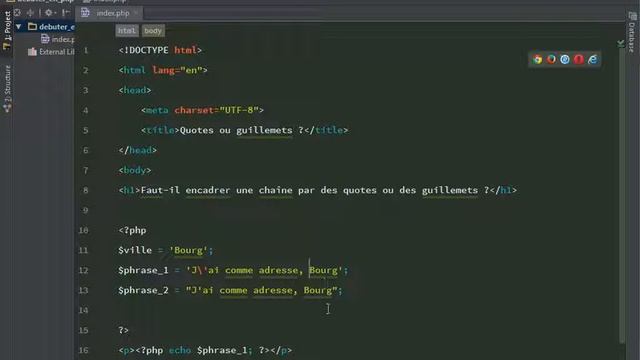
Task: Click the ?> closing tag on line 15
Action: pos(124,330)
